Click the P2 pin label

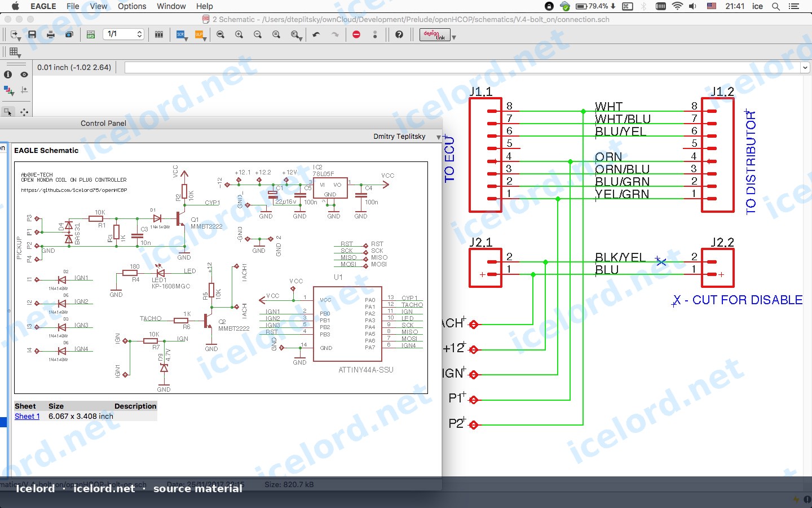pos(456,423)
